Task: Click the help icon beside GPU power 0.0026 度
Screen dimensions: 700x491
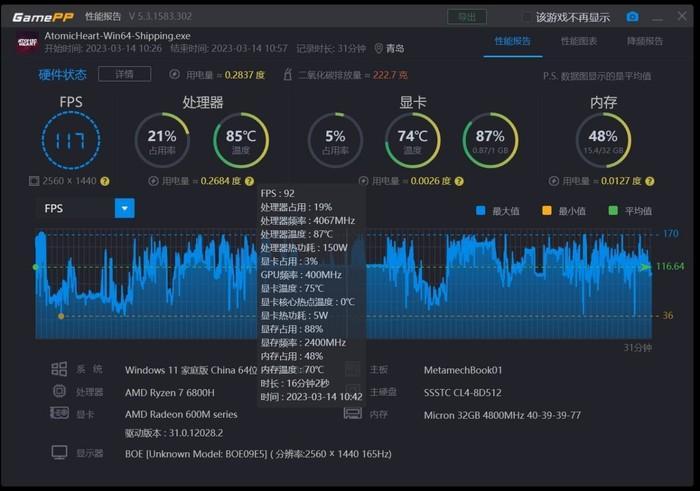Action: (459, 181)
